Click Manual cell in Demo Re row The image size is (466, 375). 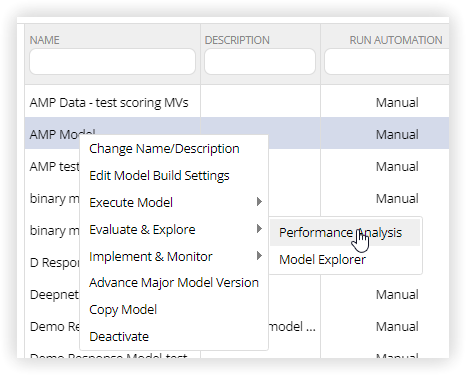click(397, 327)
